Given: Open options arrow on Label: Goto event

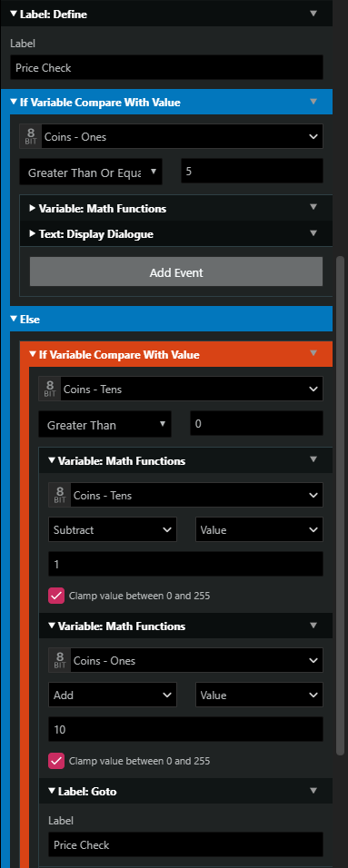Looking at the screenshot, I should 313,791.
